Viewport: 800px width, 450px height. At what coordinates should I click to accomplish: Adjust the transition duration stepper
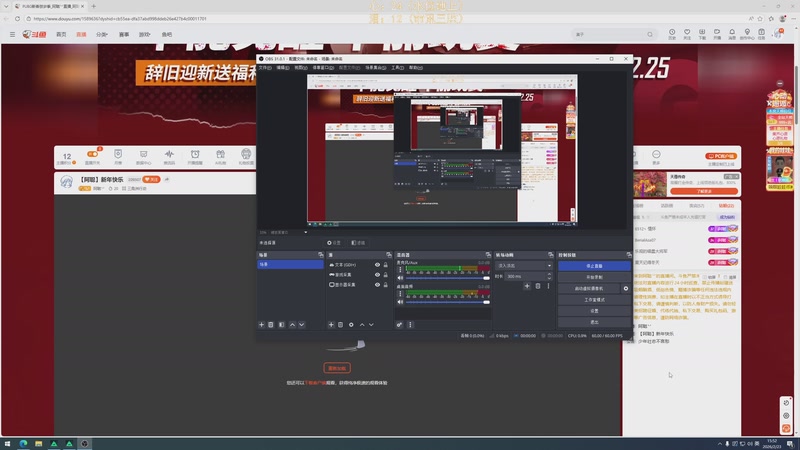point(549,276)
